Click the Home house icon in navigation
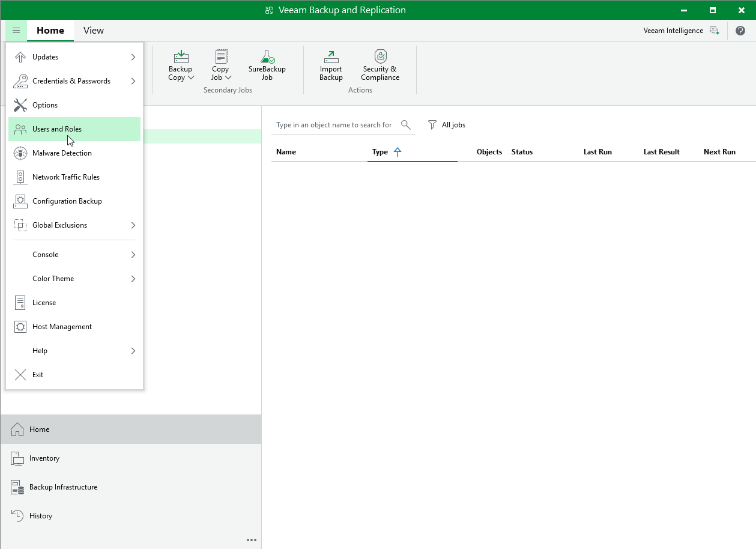The width and height of the screenshot is (756, 549). [17, 429]
